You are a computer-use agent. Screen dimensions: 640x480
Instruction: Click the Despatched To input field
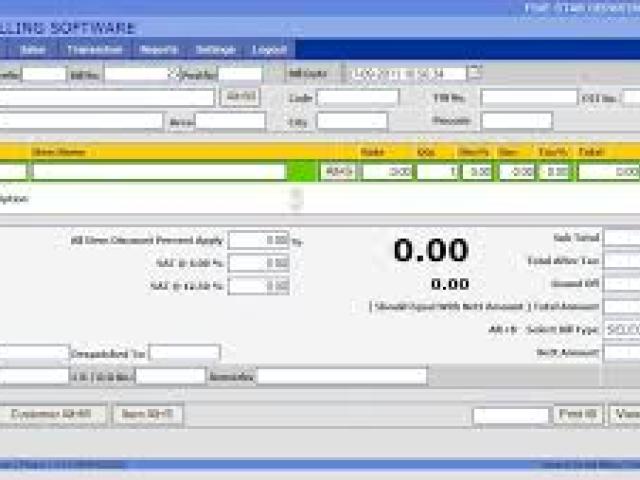(x=184, y=353)
